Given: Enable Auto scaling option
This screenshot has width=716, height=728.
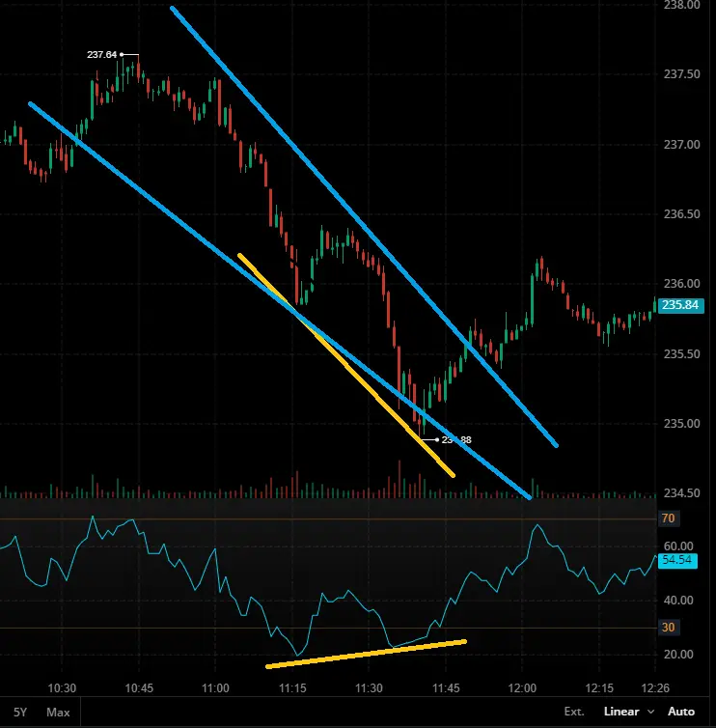Looking at the screenshot, I should [x=680, y=712].
